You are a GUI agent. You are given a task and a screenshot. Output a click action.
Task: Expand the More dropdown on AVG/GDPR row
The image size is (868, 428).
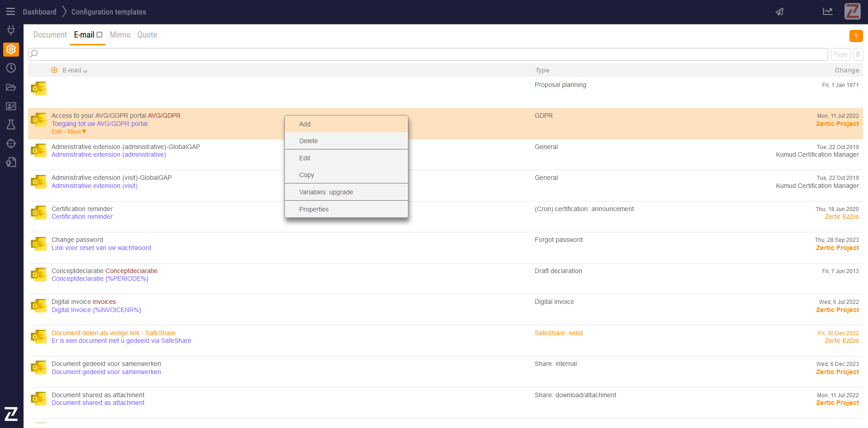tap(77, 132)
